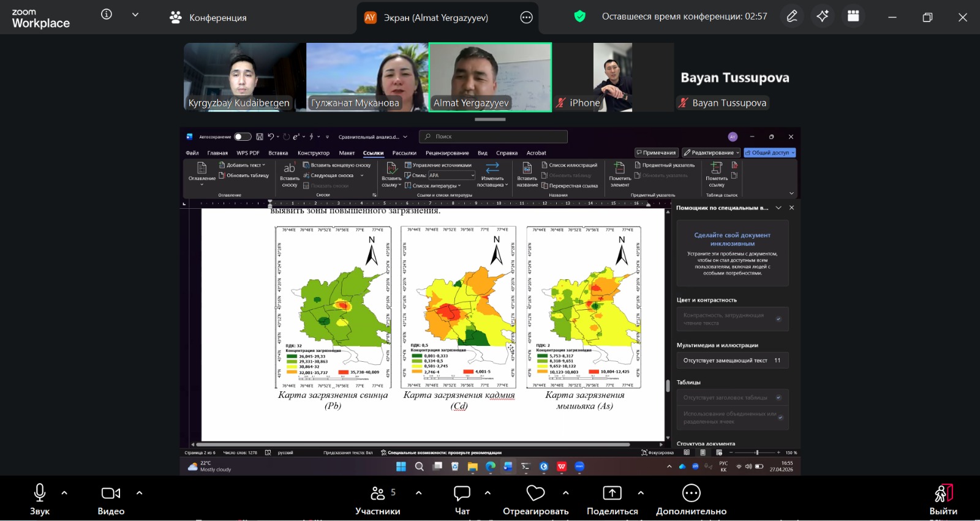Open the Редактирование mode dropdown in Word
The height and width of the screenshot is (521, 980).
point(712,153)
